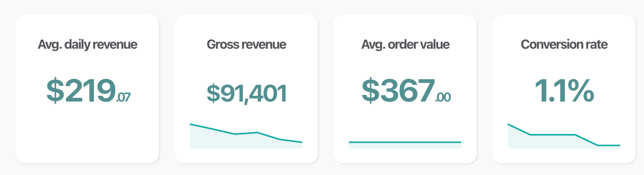
Task: Select the 1.1% conversion rate figure
Action: coord(564,91)
